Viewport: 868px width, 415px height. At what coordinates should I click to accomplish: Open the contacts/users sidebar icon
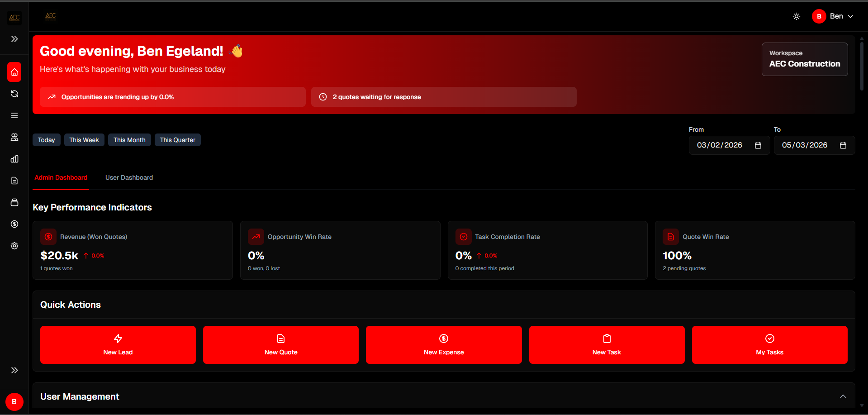(x=14, y=137)
